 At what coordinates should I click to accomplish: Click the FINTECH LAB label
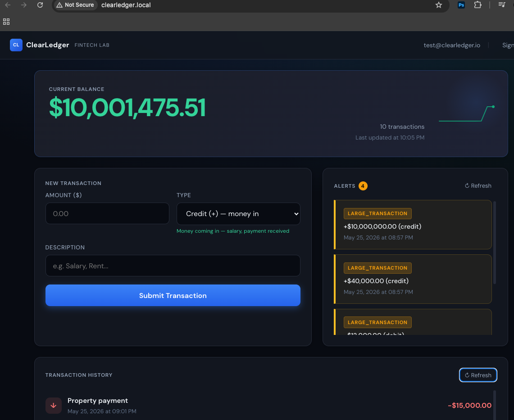coord(92,45)
